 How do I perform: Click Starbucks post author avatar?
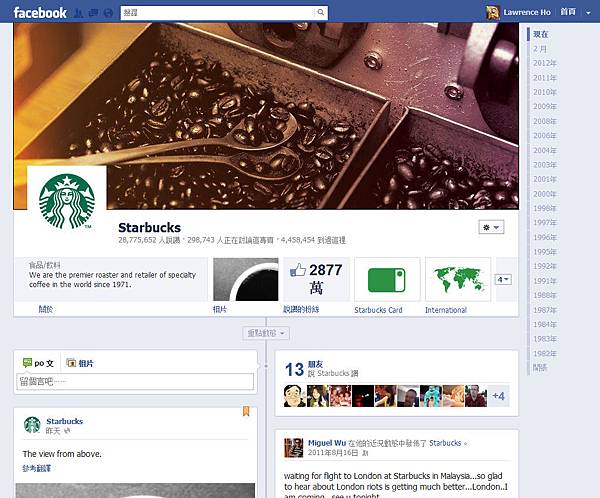pos(32,425)
